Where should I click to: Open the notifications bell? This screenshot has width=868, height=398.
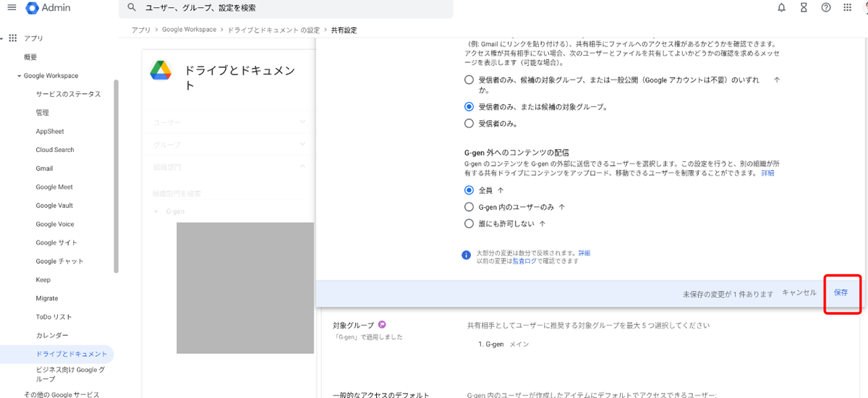coord(781,8)
